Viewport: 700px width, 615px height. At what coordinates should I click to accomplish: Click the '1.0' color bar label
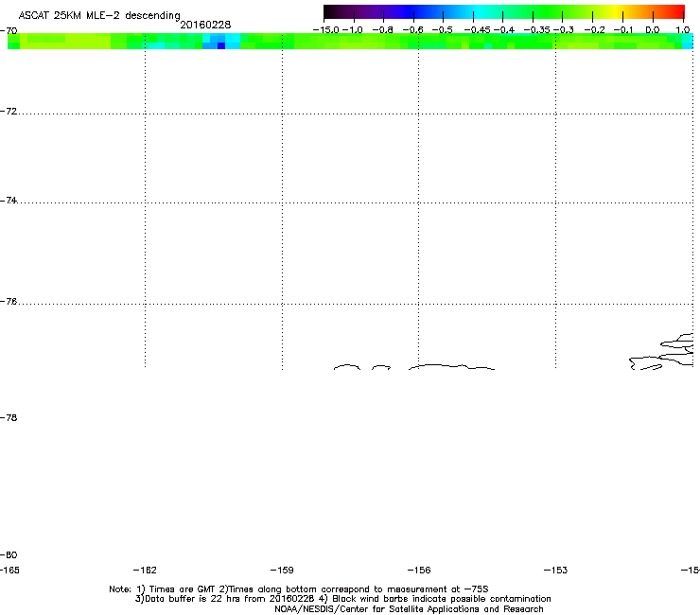click(683, 30)
